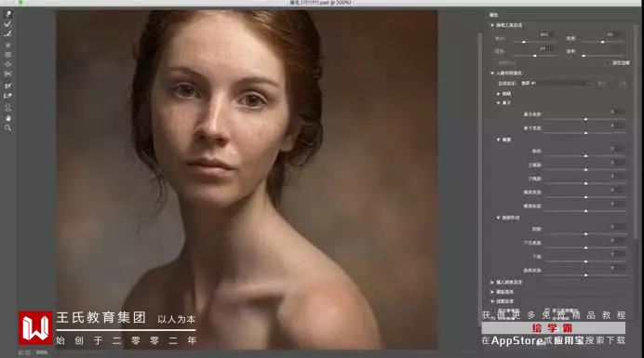Select the Zoom magnifier tool
Viewport: 644px width, 358px height.
coord(7,128)
